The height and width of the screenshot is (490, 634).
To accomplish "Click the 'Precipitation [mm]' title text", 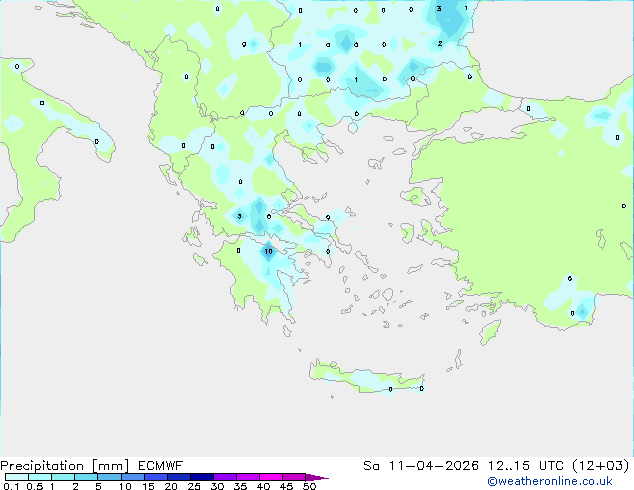I will point(65,466).
